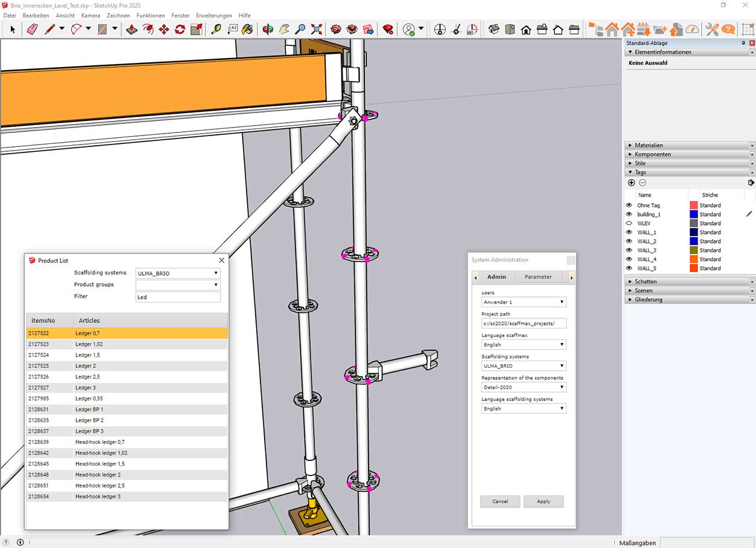Viewport: 756px width, 548px height.
Task: Open the Kamera menu
Action: tap(91, 15)
